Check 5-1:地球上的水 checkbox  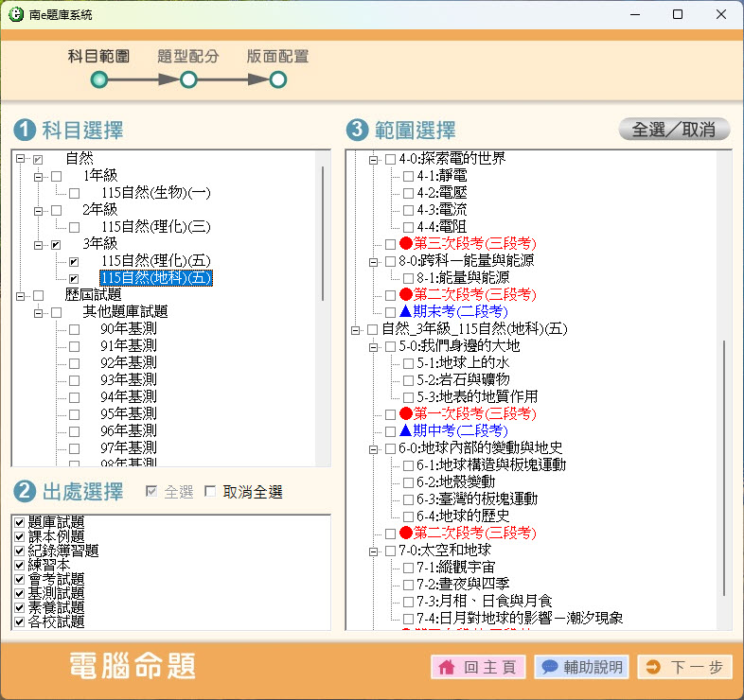[x=408, y=364]
